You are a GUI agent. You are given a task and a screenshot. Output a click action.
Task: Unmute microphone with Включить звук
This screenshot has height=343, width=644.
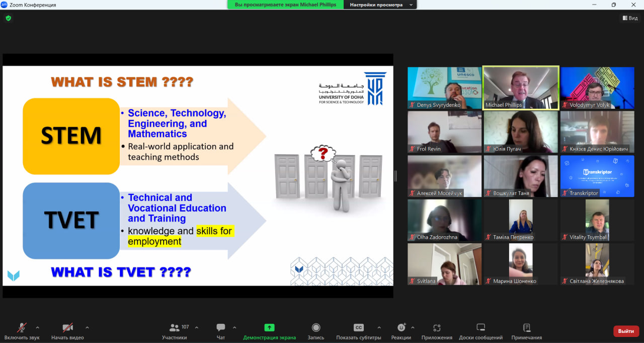22,328
